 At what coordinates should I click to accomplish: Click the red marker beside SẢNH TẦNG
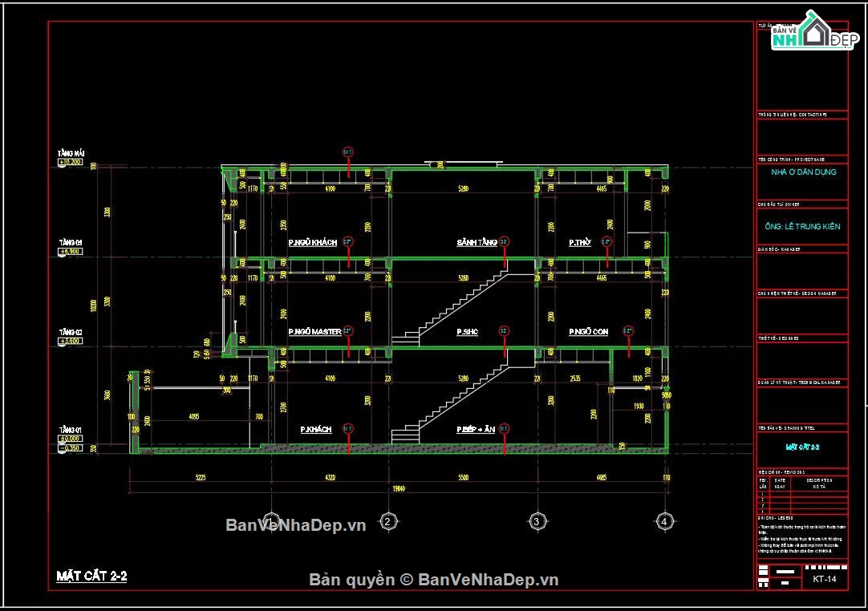(x=504, y=241)
